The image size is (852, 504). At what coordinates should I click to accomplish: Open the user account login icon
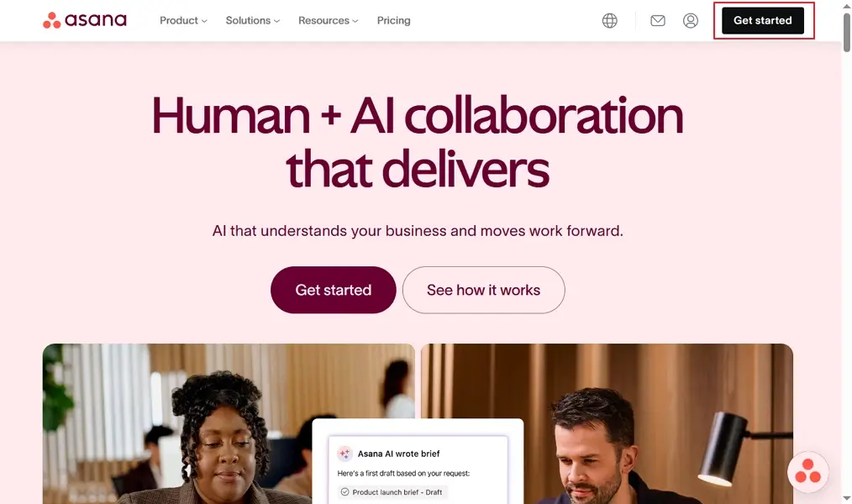pos(691,21)
